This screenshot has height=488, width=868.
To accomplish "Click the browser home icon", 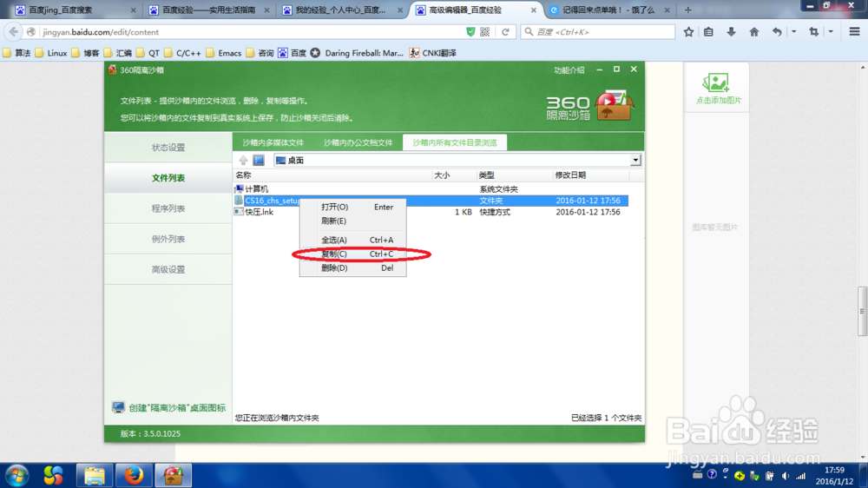I will (x=754, y=32).
